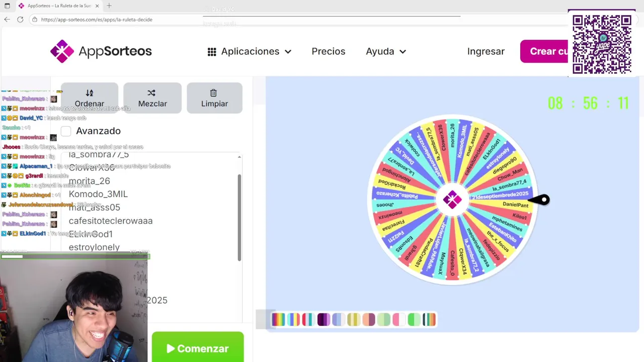
Task: Click the trash icon on Limpiar
Action: [213, 93]
